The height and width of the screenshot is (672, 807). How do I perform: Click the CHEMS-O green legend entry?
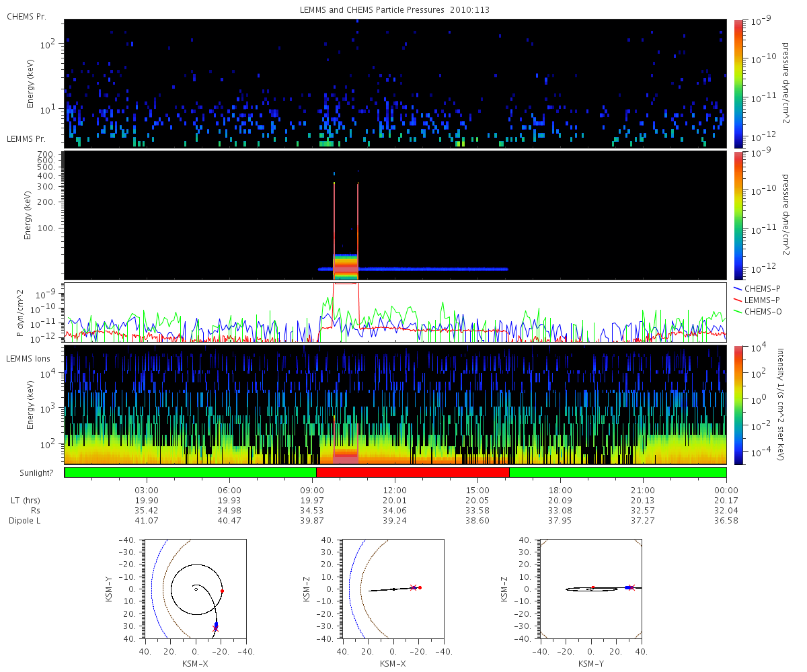point(758,310)
